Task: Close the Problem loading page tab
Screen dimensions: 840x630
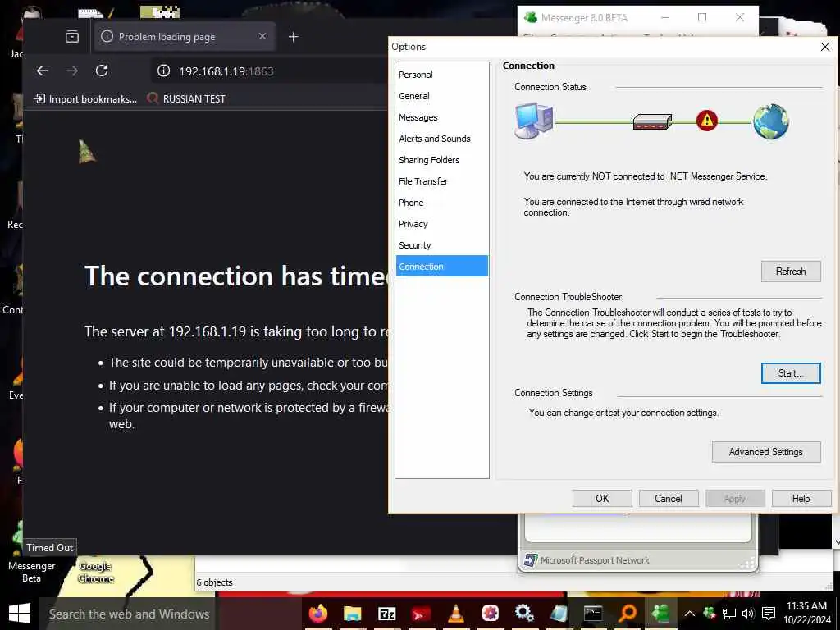Action: [x=262, y=36]
